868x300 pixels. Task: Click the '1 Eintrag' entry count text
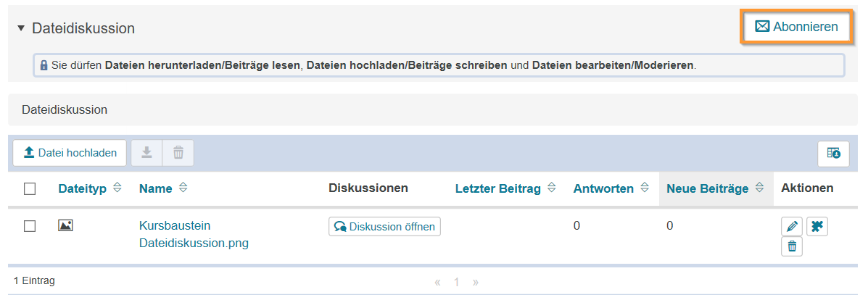(34, 281)
